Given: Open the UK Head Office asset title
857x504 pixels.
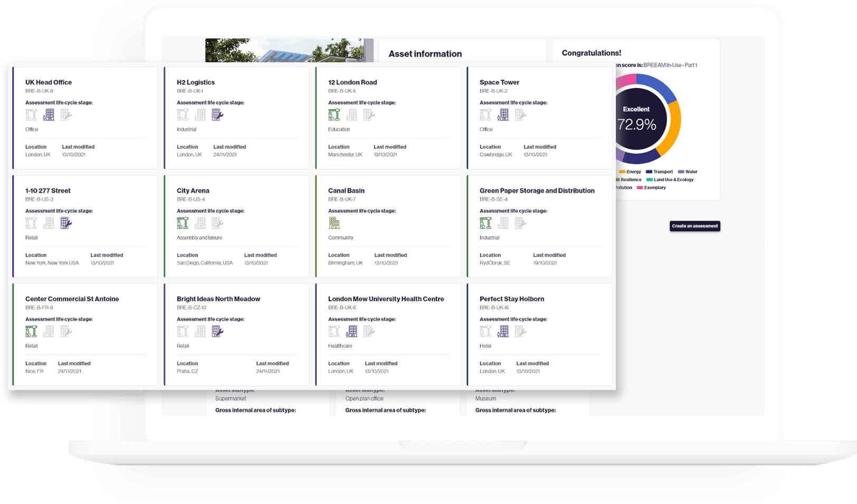Looking at the screenshot, I should click(x=49, y=82).
